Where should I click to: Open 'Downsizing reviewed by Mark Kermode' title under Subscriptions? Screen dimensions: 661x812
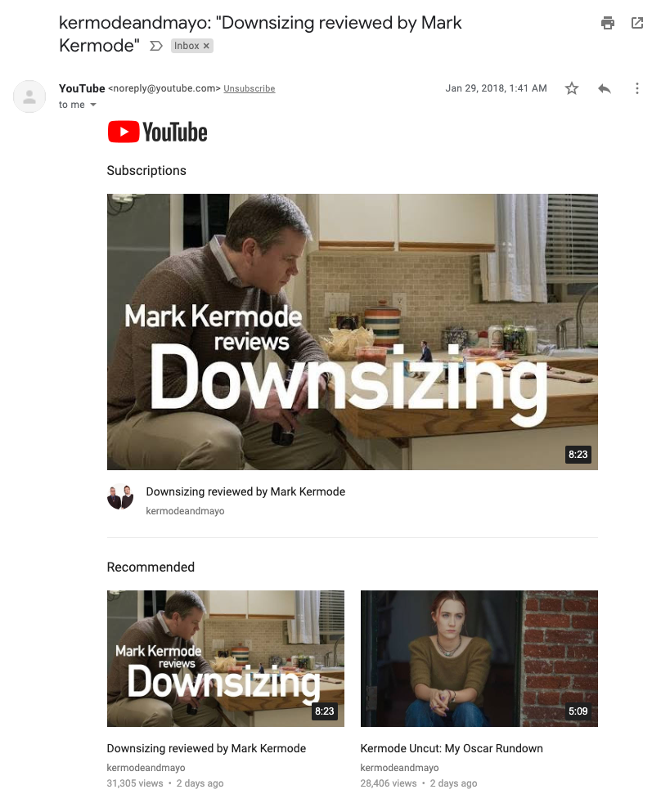coord(245,491)
